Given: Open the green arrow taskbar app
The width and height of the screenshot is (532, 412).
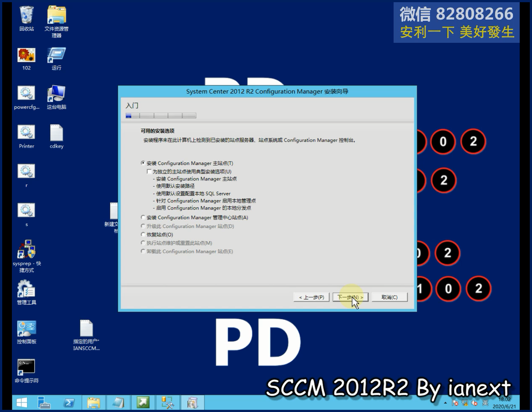Looking at the screenshot, I should tap(143, 402).
